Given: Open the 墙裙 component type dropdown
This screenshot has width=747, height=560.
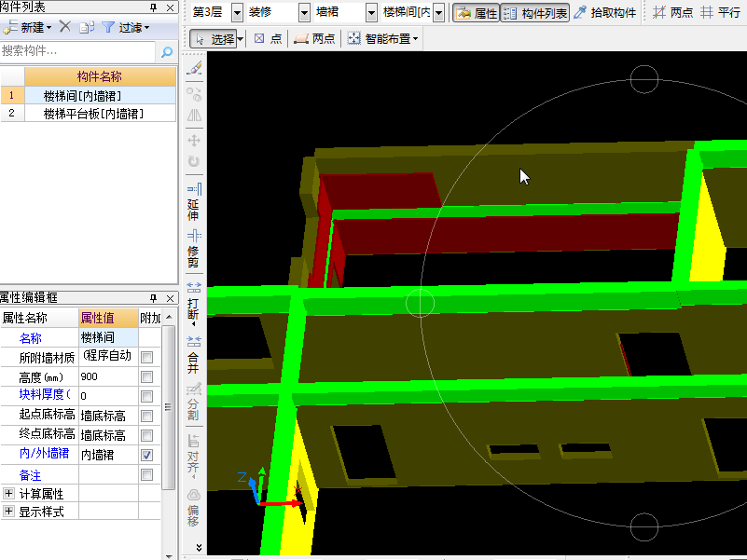Looking at the screenshot, I should click(x=371, y=13).
